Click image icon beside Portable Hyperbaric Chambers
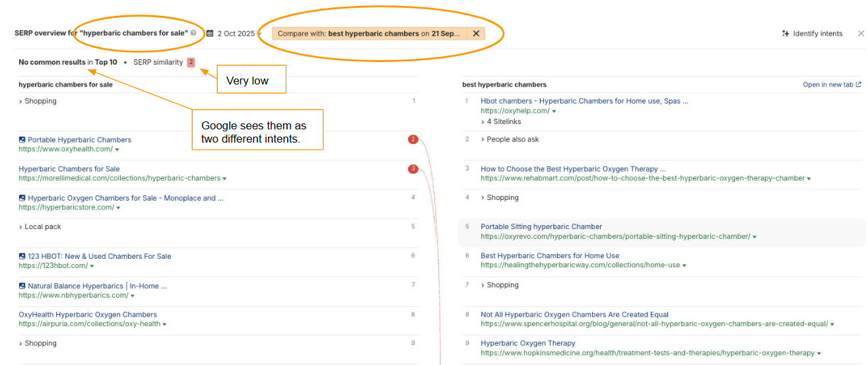 (x=22, y=140)
